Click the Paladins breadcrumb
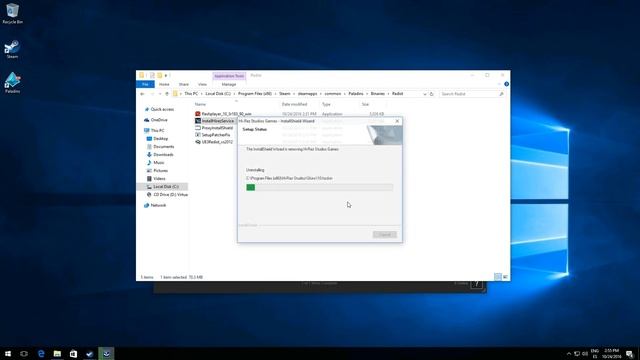 tap(356, 94)
